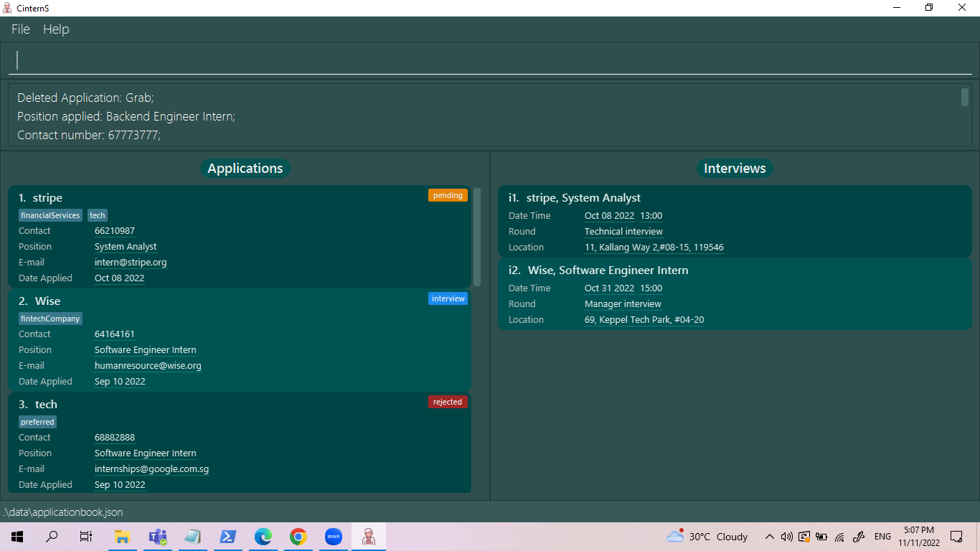Click the CinternS taskbar icon
Viewport: 980px width, 551px height.
point(369,537)
